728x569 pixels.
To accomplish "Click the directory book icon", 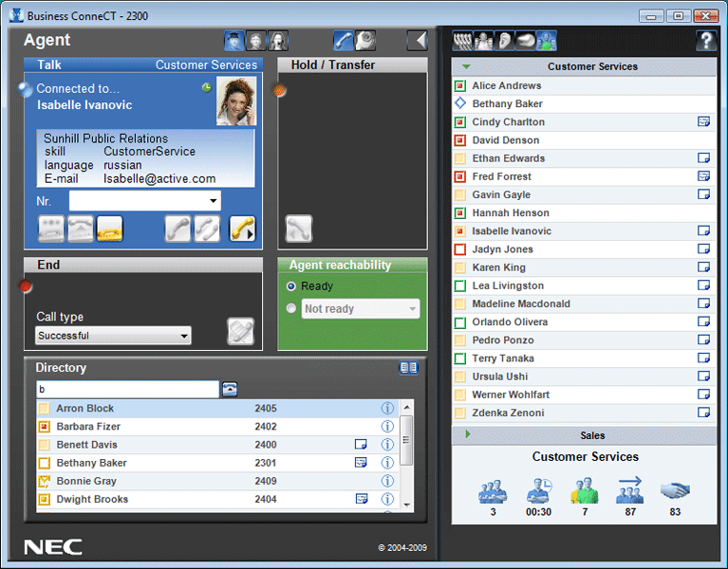I will click(408, 368).
